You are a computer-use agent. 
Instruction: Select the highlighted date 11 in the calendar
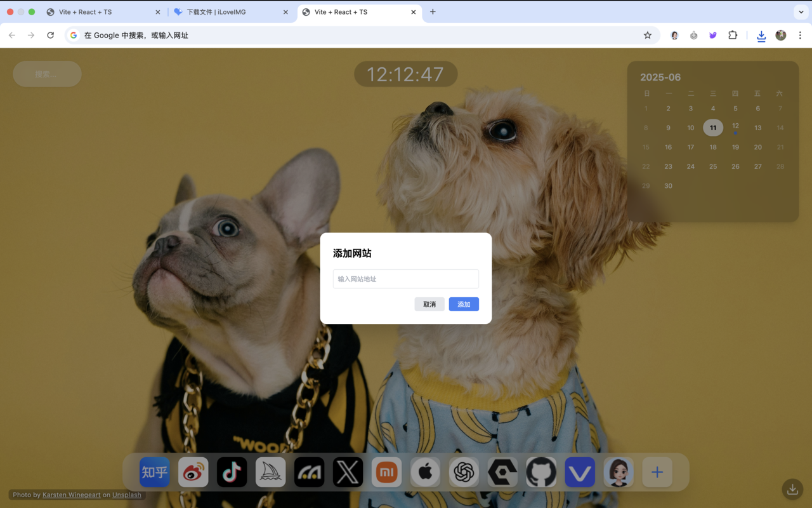click(713, 128)
